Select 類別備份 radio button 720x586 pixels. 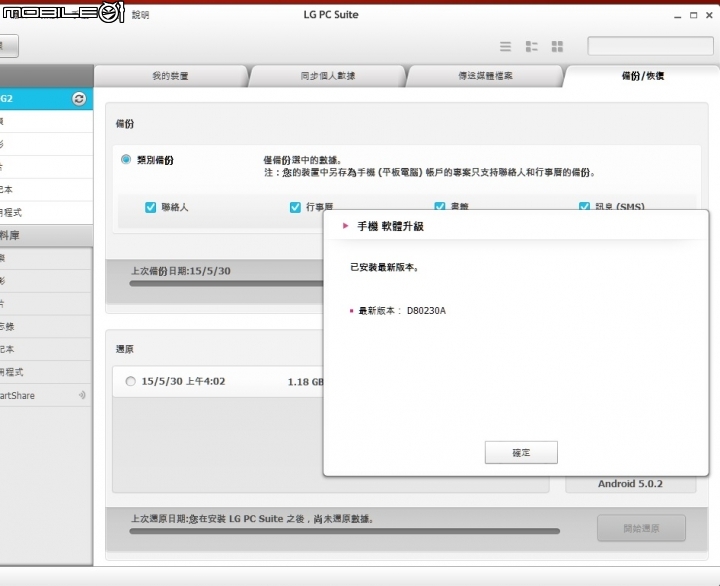126,159
